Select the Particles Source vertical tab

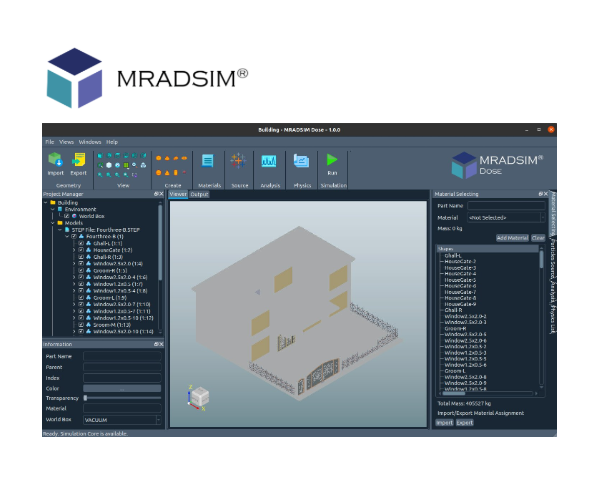(x=553, y=259)
